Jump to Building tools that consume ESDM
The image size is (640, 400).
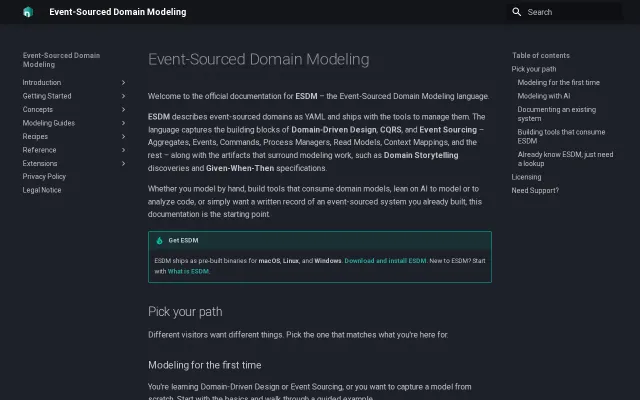click(x=561, y=136)
